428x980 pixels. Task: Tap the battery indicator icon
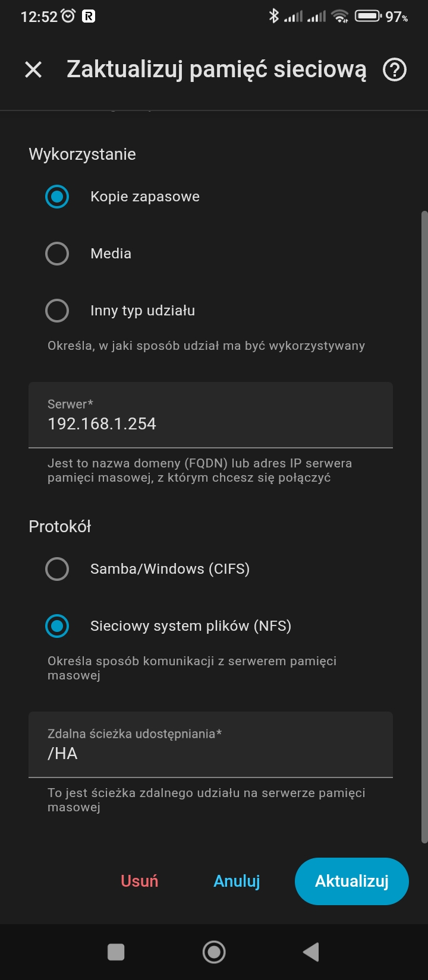(368, 16)
